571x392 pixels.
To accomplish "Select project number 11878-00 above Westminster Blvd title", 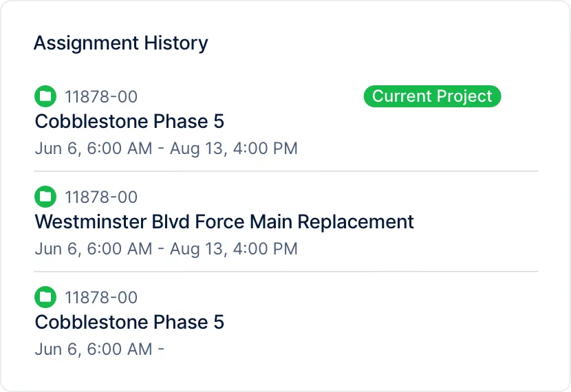I will click(x=101, y=197).
